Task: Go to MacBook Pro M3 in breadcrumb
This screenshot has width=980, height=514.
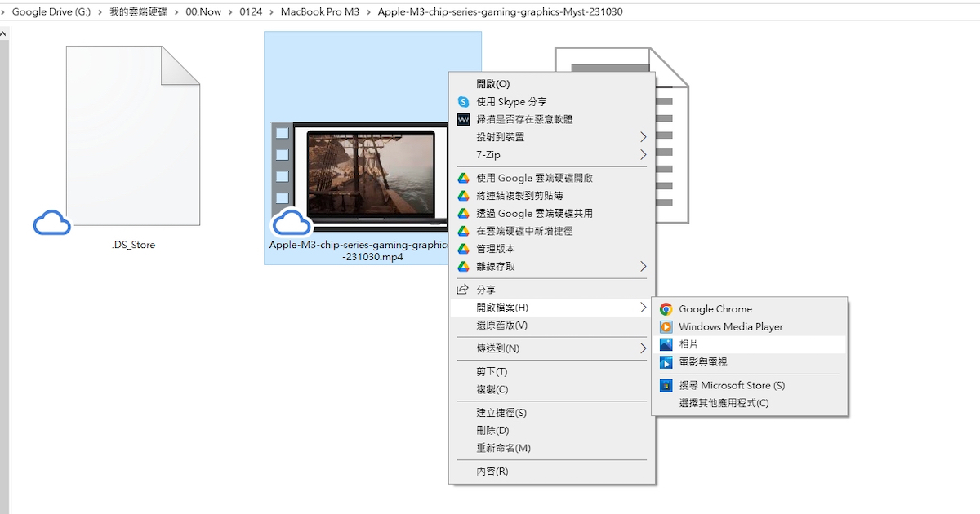Action: 320,12
